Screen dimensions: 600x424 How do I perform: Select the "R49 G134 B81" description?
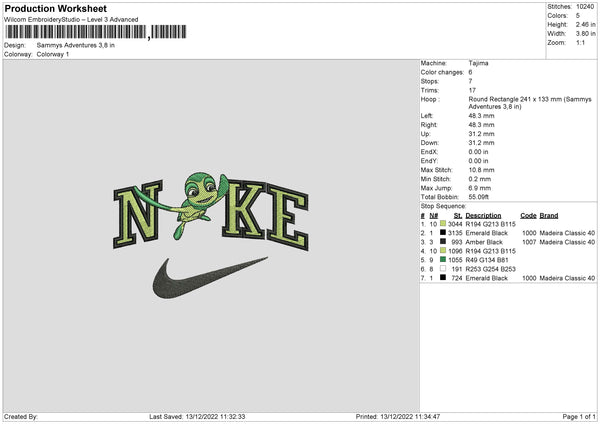pyautogui.click(x=487, y=260)
